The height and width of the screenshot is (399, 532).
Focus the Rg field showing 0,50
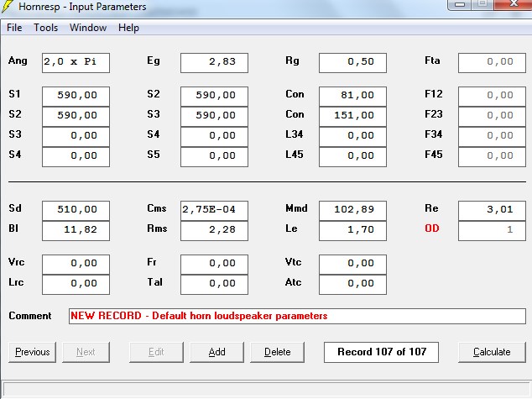(352, 62)
